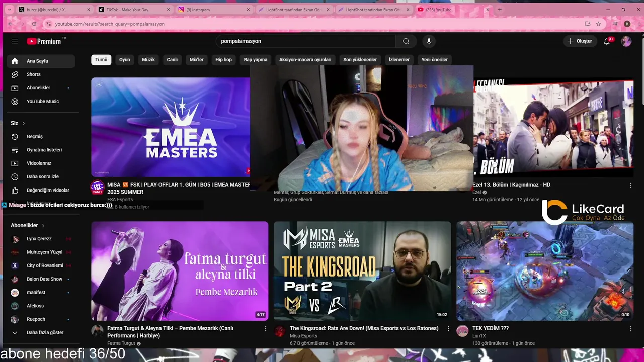644x362 pixels.
Task: Click the Lun1X channel avatar
Action: [462, 331]
